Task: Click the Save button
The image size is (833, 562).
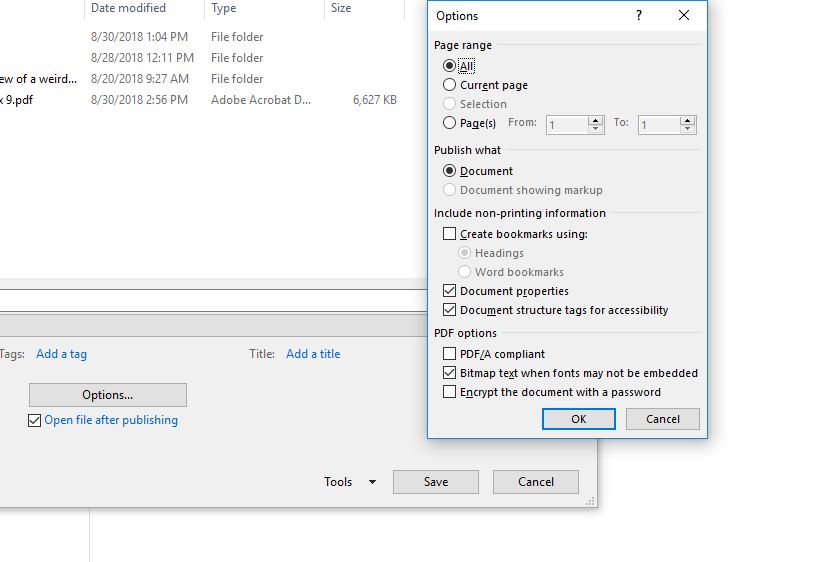Action: coord(436,482)
